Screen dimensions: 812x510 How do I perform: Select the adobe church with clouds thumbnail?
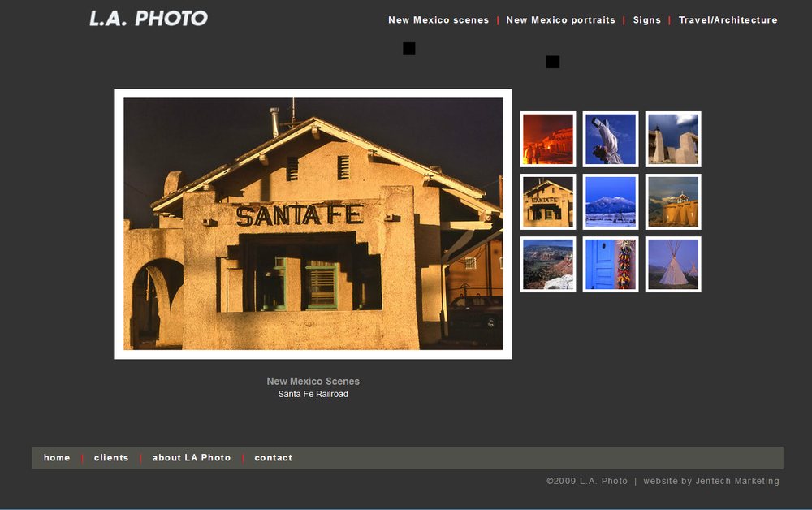673,140
